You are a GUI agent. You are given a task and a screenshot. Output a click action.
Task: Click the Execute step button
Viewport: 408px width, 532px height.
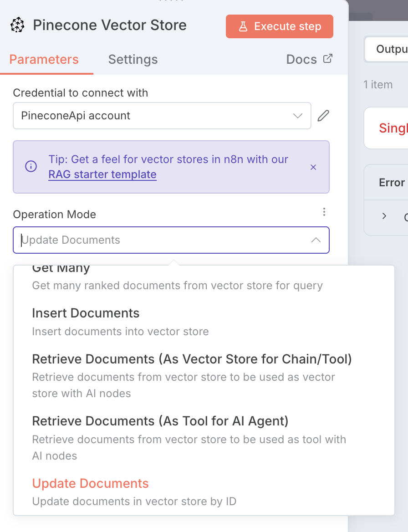tap(280, 26)
